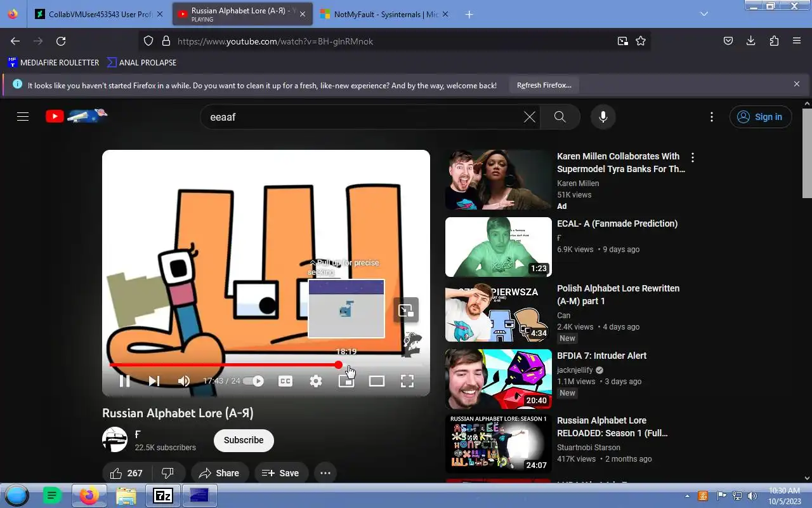Open the Firefox application menu

point(797,41)
